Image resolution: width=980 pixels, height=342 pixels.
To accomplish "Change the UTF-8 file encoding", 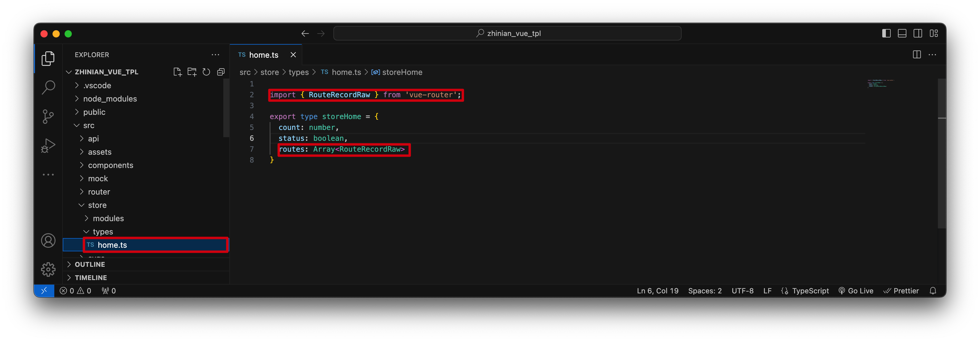I will 742,291.
